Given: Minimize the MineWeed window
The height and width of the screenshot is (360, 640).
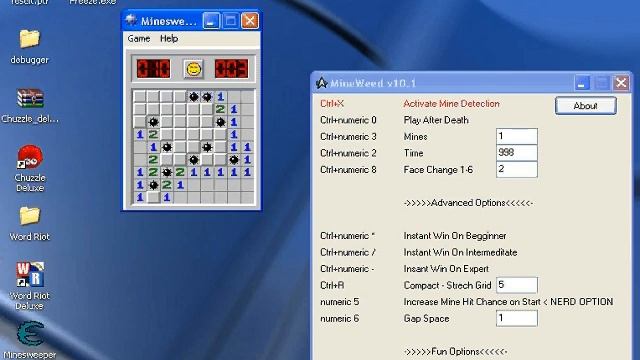Looking at the screenshot, I should pos(582,83).
